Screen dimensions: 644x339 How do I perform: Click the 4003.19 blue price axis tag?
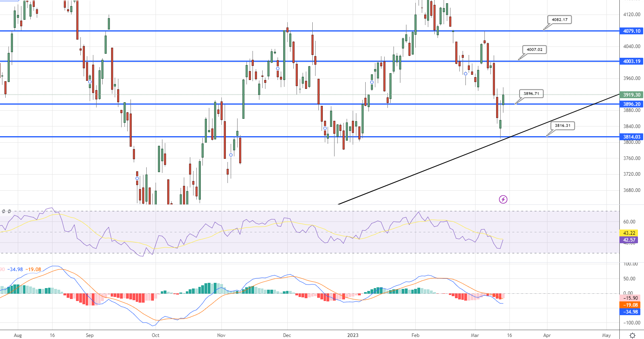click(x=631, y=61)
